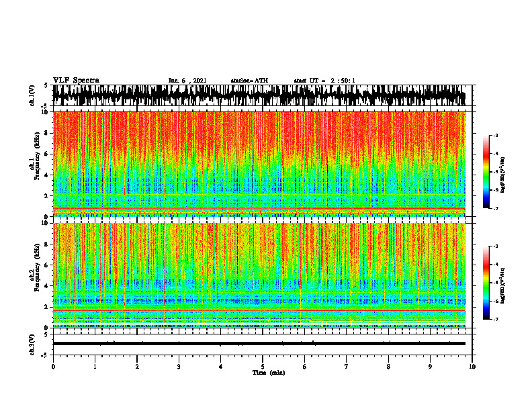This screenshot has width=532, height=411.
Task: Click the "-3" tick on ch.1 colorbar
Action: pos(495,135)
